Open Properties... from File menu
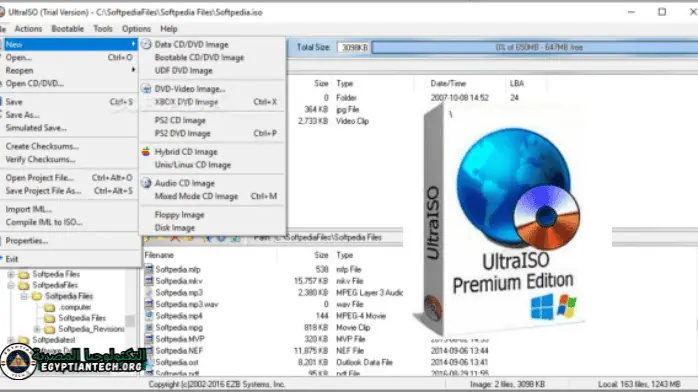 pyautogui.click(x=69, y=241)
